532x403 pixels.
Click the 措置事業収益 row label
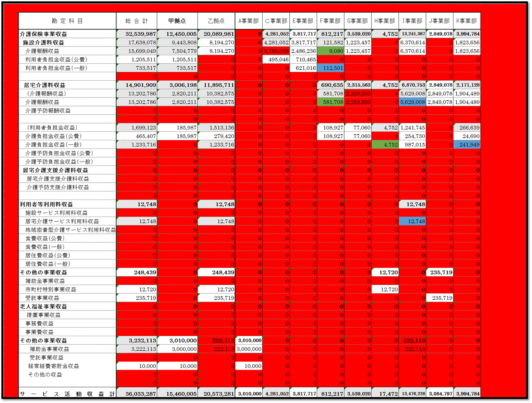pos(43,315)
